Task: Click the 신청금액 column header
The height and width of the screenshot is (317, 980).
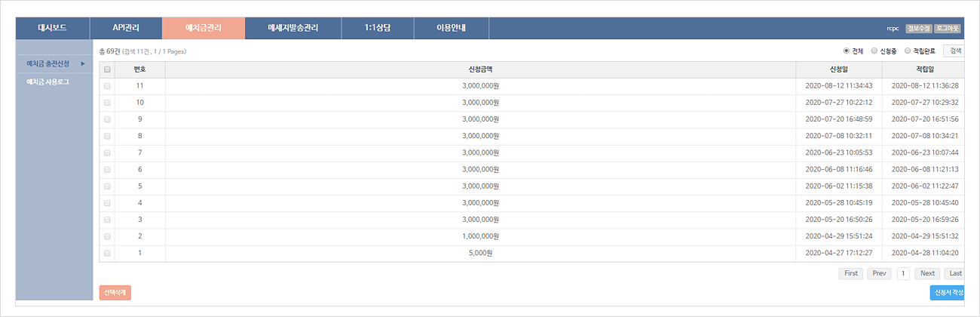Action: pos(480,69)
